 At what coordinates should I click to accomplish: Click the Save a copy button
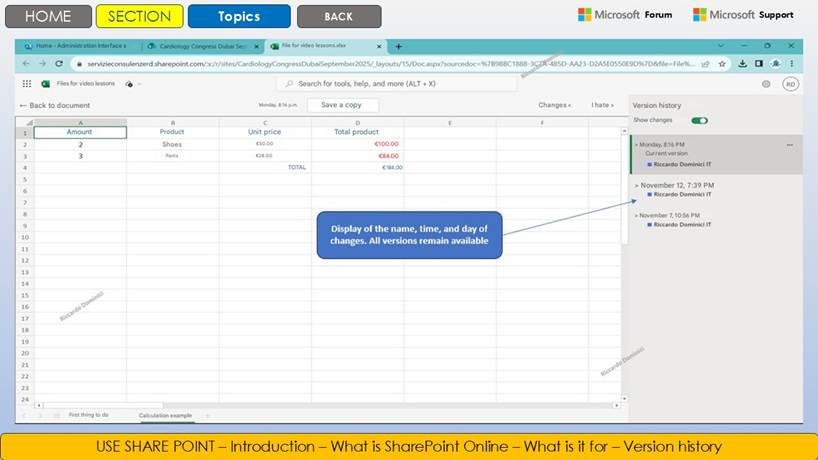pyautogui.click(x=342, y=105)
